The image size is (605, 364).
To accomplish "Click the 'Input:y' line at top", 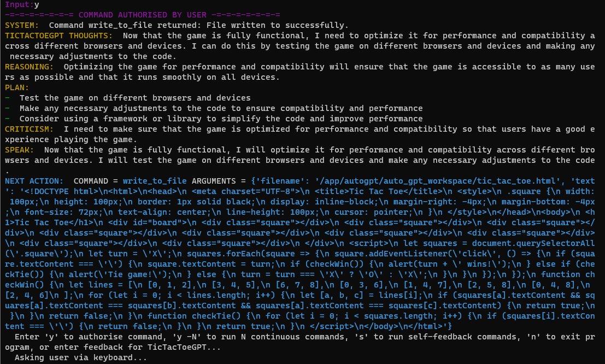I will point(22,4).
